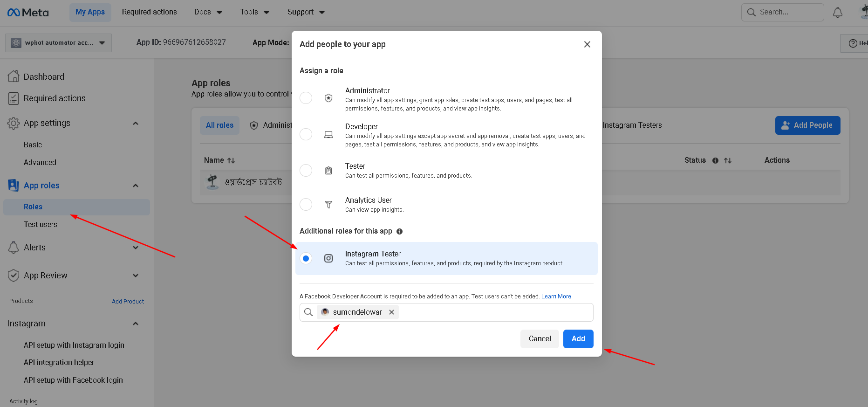Select the Administrator role radio button
This screenshot has width=868, height=407.
point(306,98)
